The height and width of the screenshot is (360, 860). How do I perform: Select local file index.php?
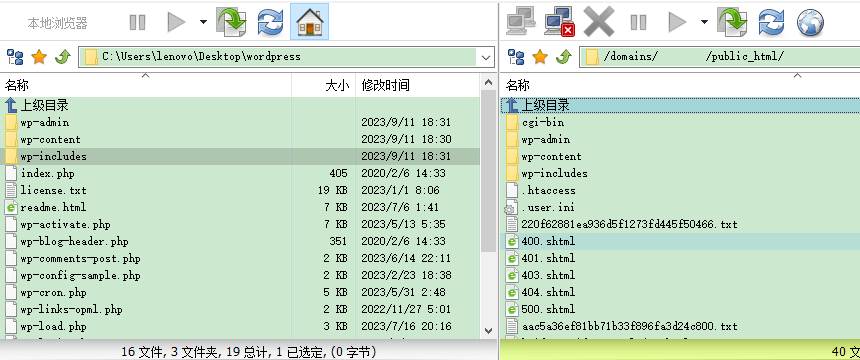click(x=240, y=173)
